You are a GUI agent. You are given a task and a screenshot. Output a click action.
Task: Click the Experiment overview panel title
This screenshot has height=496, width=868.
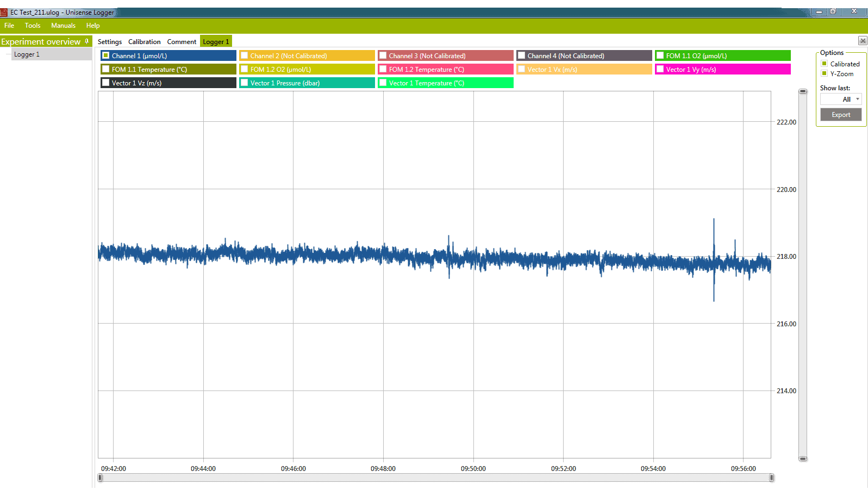(x=41, y=42)
